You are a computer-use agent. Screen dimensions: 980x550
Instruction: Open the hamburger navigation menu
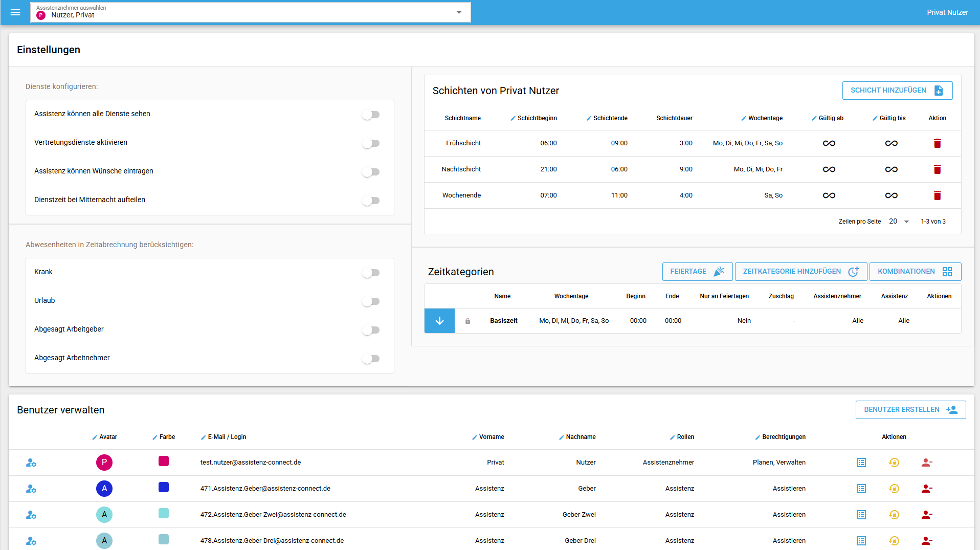click(x=15, y=12)
